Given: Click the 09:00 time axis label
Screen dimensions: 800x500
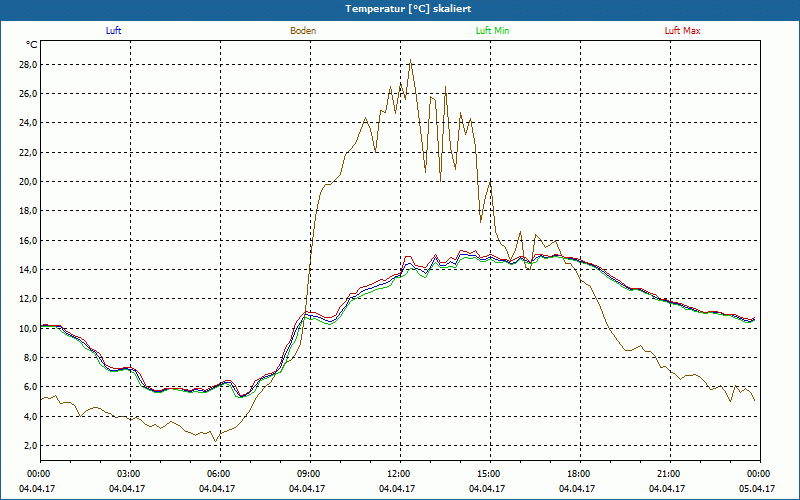Looking at the screenshot, I should tap(310, 474).
